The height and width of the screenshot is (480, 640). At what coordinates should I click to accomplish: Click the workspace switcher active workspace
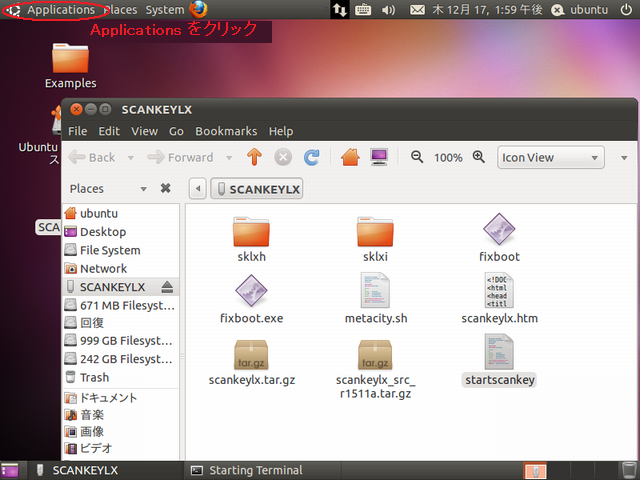(535, 471)
